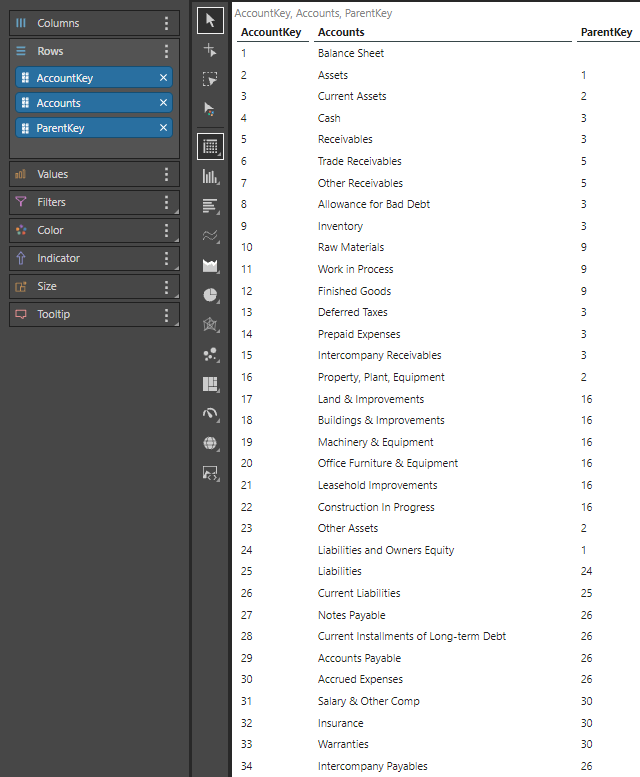
Task: Sort by the AccountKey column header
Action: 271,32
